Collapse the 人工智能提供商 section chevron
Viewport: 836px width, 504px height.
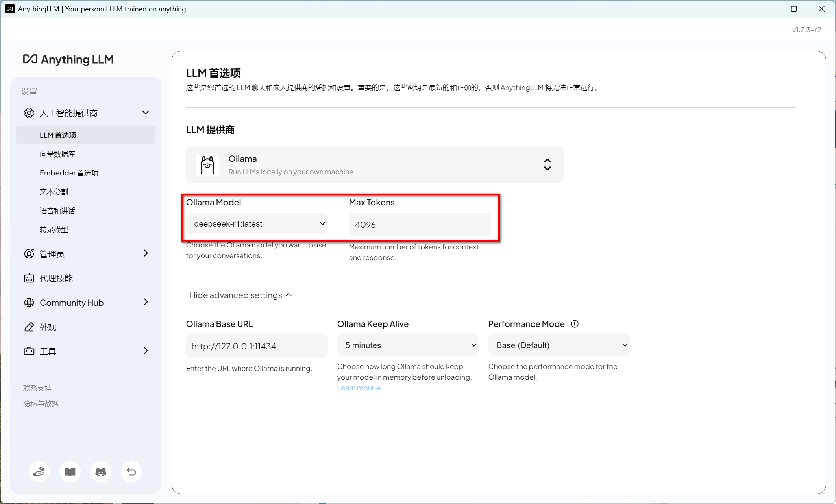click(x=146, y=113)
